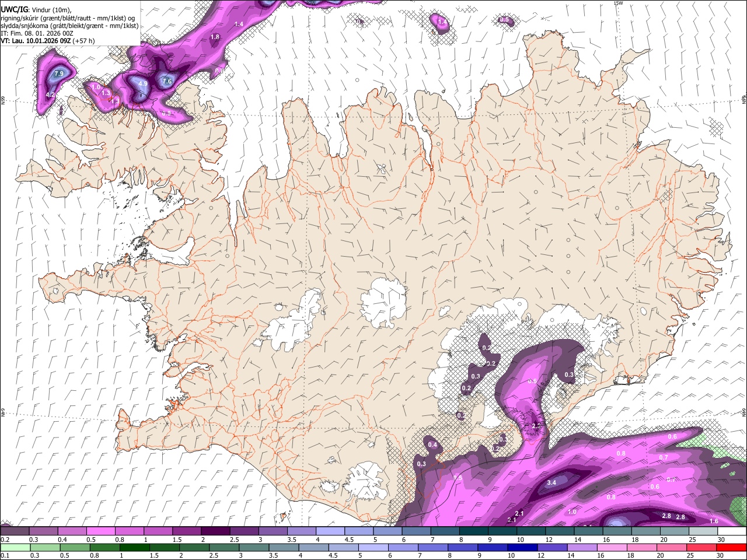Click the 2.2 precipitation value on the map
Screen dimensions: 747x560
point(537,426)
